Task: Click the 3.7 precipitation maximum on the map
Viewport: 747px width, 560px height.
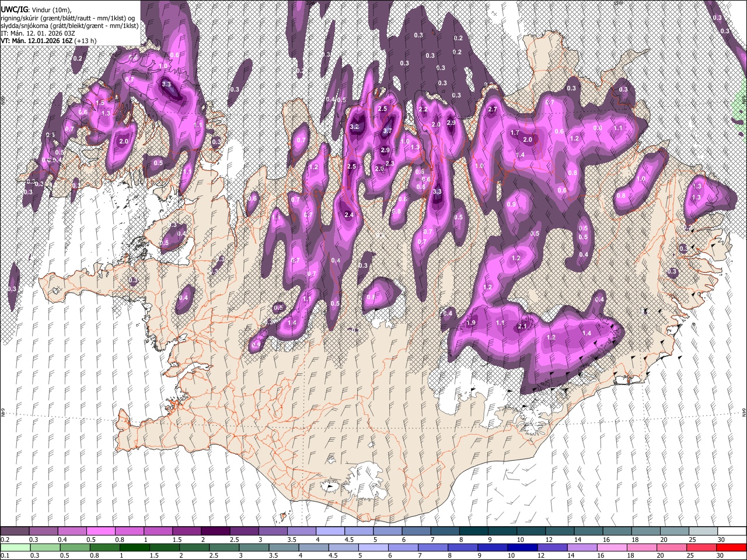Action: pos(387,132)
